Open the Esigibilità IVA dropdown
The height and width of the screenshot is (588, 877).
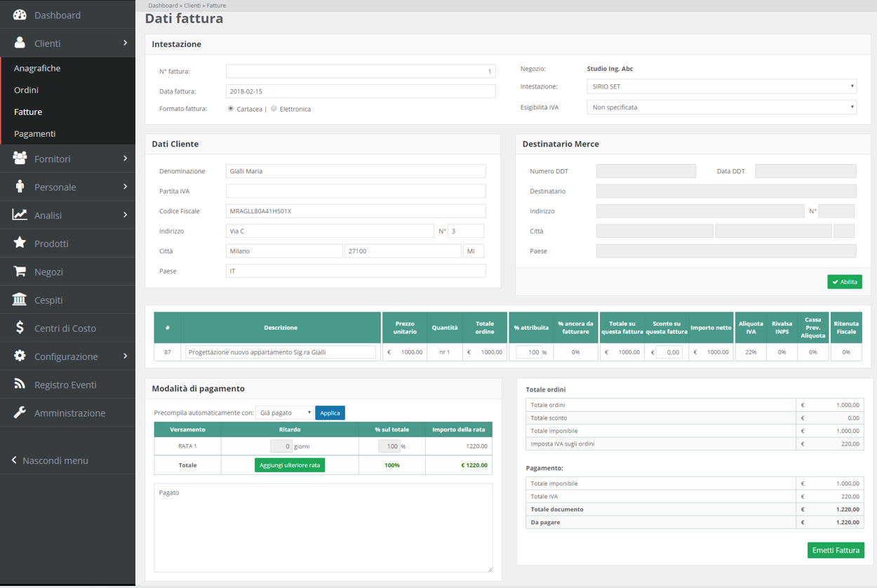tap(721, 107)
